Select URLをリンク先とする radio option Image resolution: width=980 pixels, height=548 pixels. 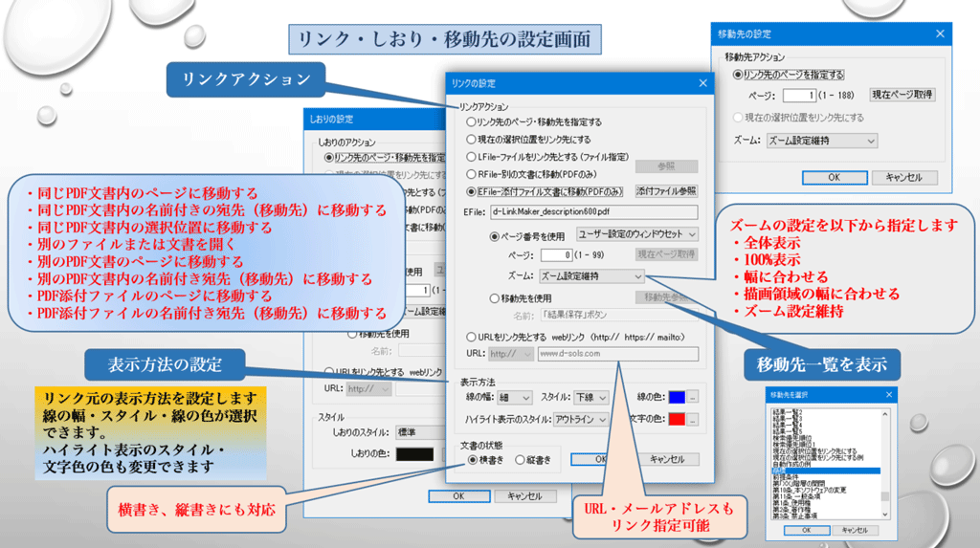tap(470, 337)
